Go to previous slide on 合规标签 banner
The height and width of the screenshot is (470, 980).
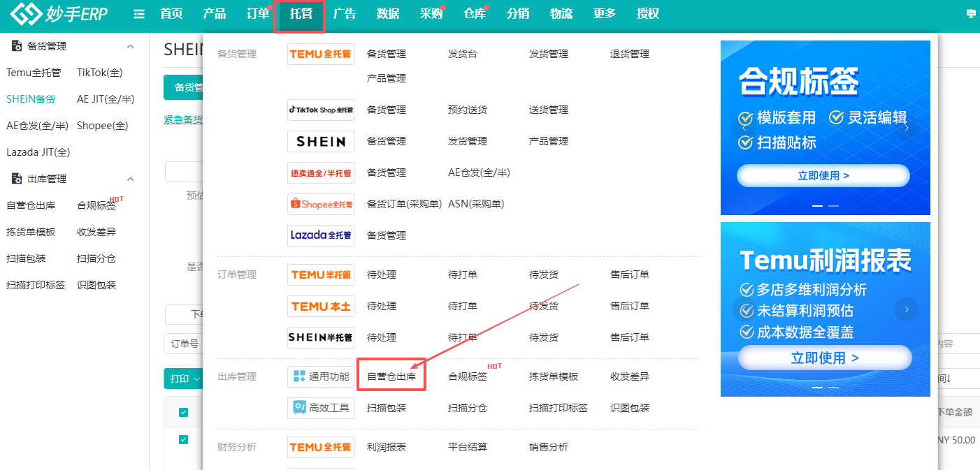tap(744, 128)
